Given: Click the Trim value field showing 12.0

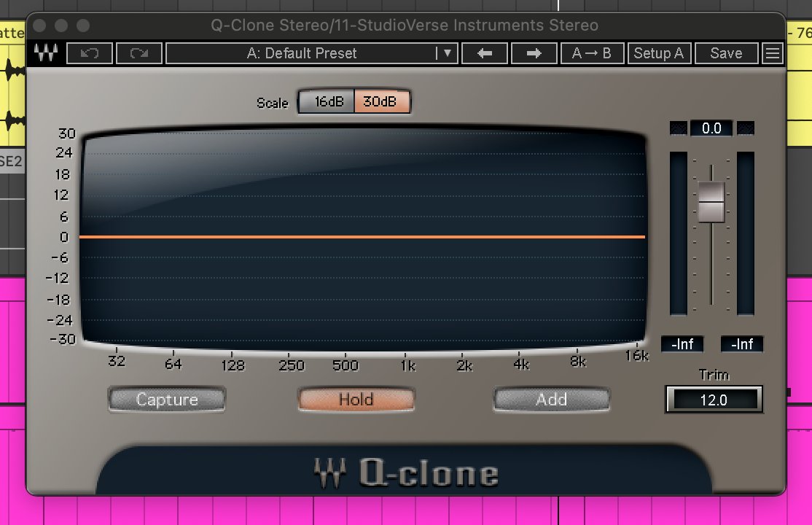Looking at the screenshot, I should (714, 400).
